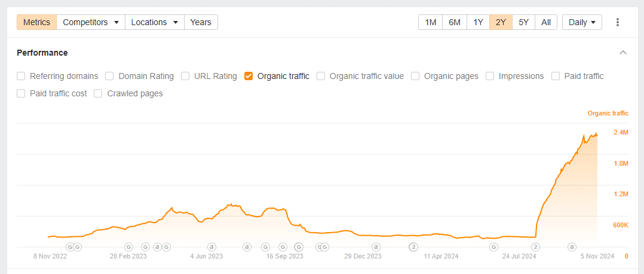644x274 pixels.
Task: Open the Locations dropdown
Action: [155, 22]
